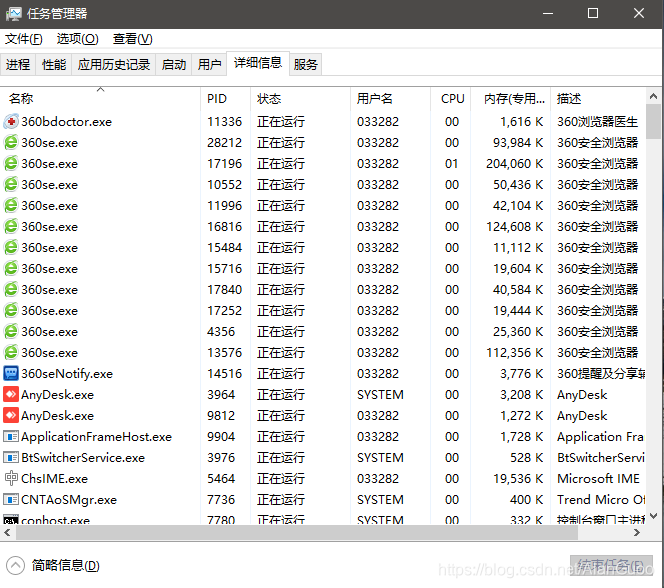
Task: Switch to the 服务 tab
Action: pos(305,64)
